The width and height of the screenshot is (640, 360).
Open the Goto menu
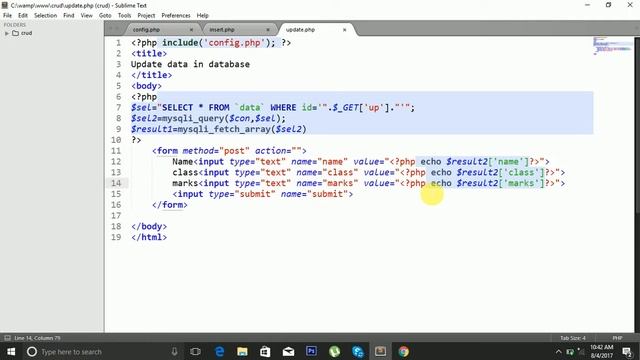105,16
